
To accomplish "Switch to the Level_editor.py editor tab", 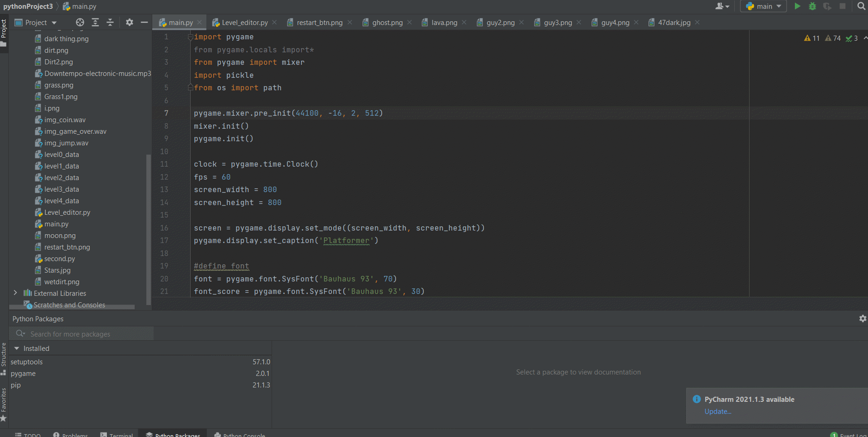I will click(244, 22).
